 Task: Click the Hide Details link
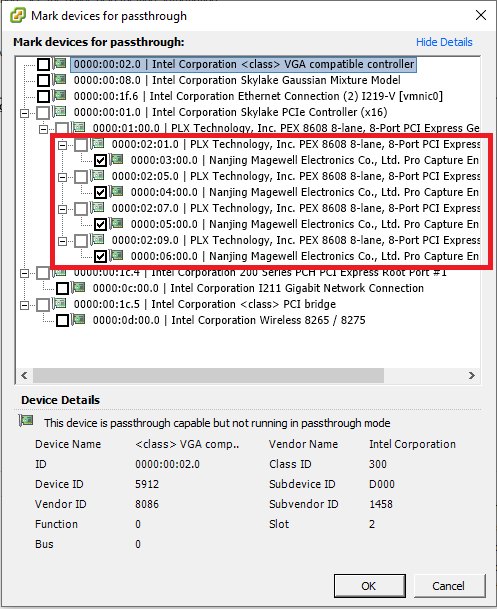click(x=444, y=42)
